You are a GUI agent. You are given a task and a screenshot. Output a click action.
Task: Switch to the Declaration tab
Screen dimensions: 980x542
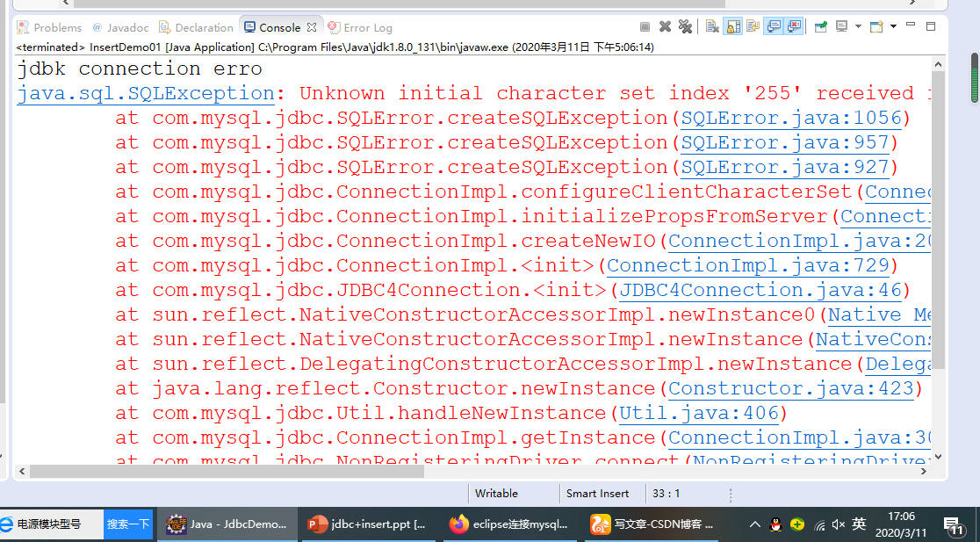coord(196,27)
